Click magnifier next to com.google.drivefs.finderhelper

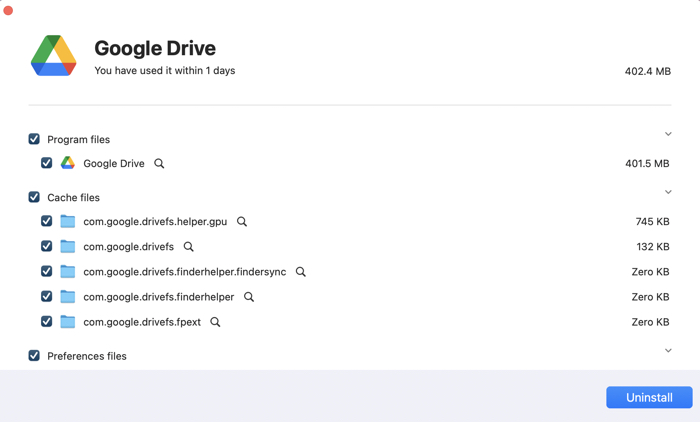(249, 297)
